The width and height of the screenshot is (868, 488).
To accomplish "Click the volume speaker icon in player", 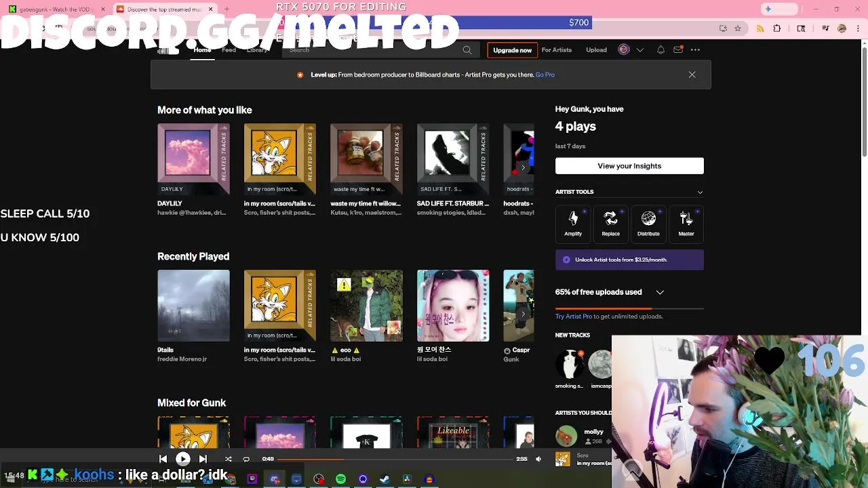I will pos(538,459).
